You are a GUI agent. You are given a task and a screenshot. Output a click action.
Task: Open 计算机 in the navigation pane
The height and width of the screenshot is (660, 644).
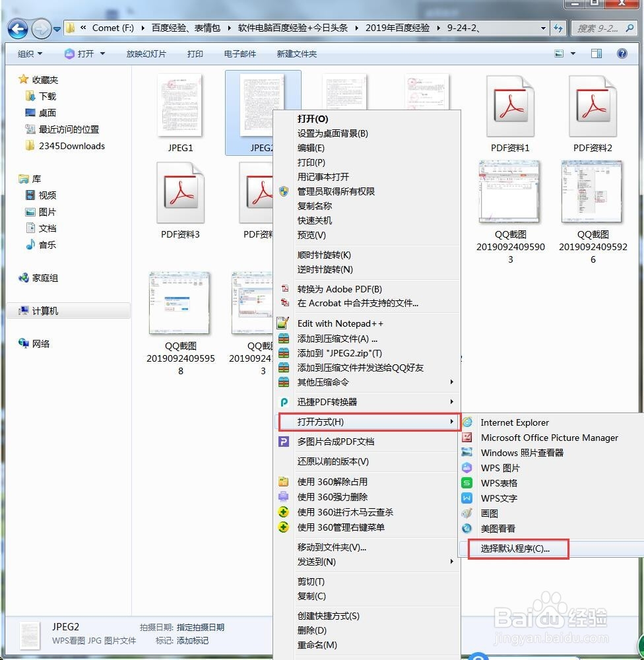[x=41, y=310]
